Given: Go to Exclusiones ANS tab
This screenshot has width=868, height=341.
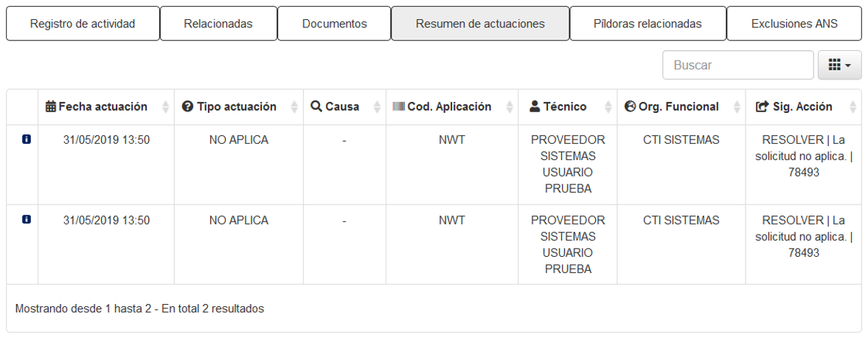Looking at the screenshot, I should click(x=794, y=24).
